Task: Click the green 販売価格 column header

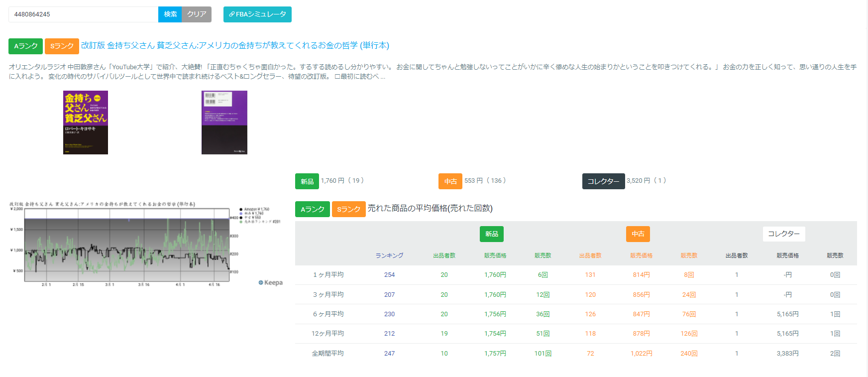Action: [495, 255]
